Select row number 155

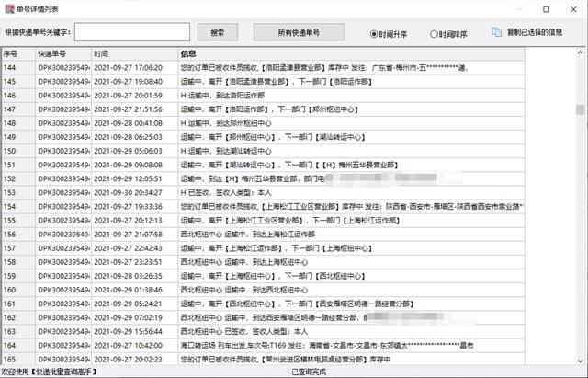[x=18, y=221]
